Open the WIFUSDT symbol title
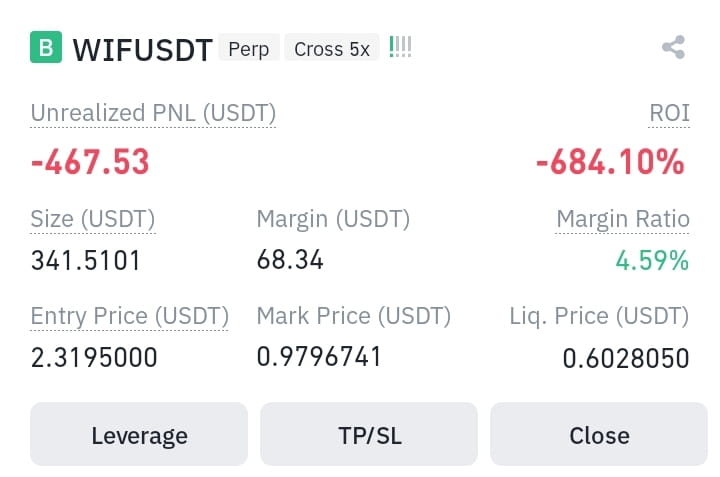Screen dimensions: 720x477 [x=143, y=49]
